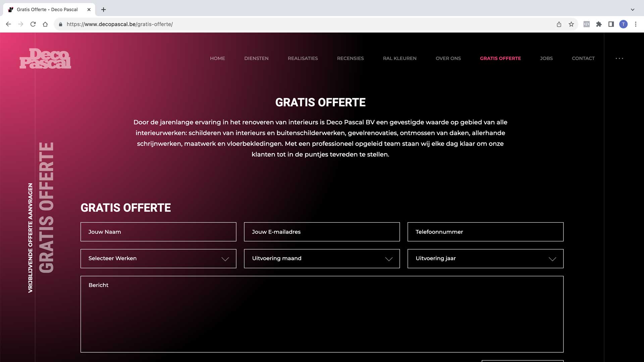Screen dimensions: 644x362
Task: Open OVER ONS menu item
Action: pos(448,58)
